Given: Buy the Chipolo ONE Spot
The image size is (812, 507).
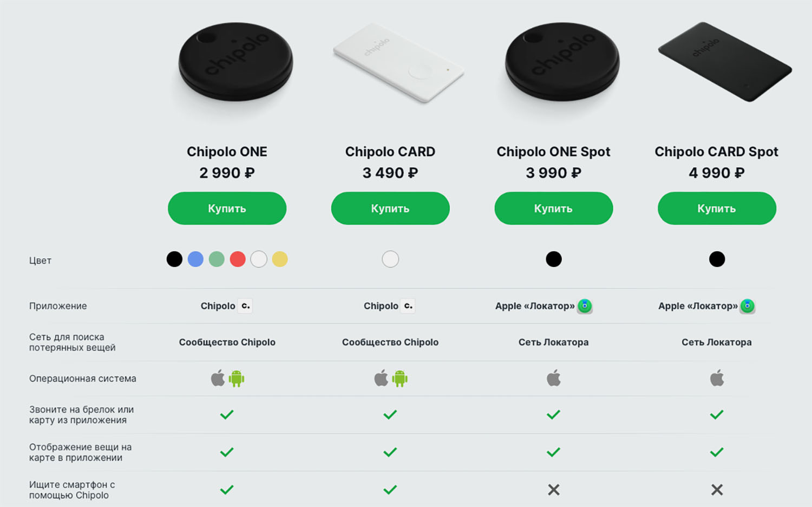Looking at the screenshot, I should click(553, 209).
